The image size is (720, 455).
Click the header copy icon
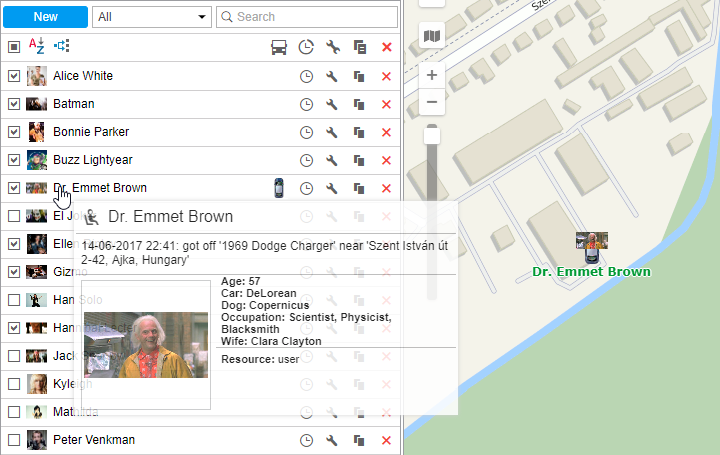360,47
